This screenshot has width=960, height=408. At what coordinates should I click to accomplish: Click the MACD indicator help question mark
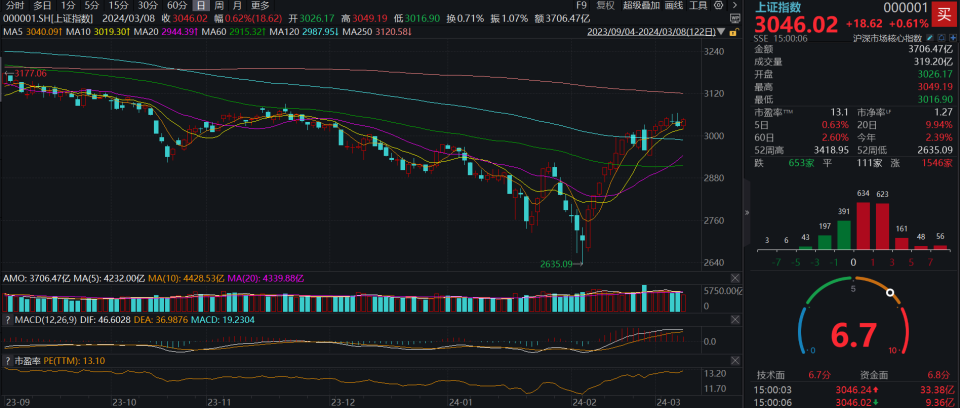click(x=9, y=320)
